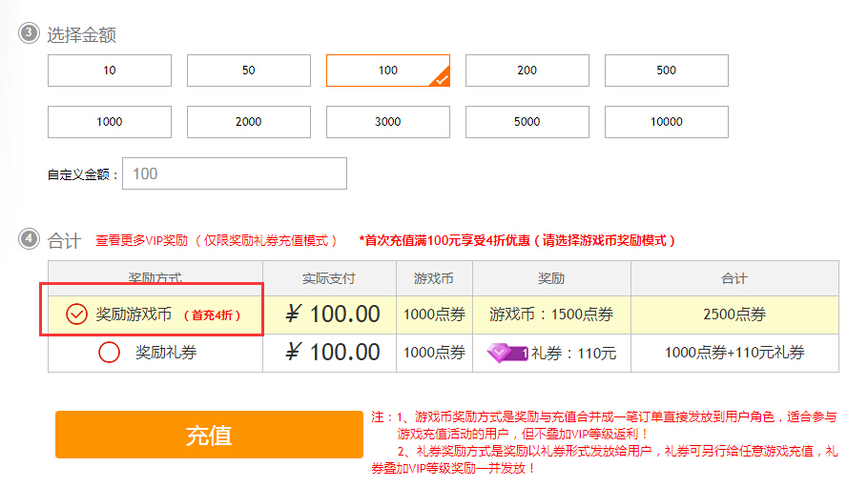Image resolution: width=868 pixels, height=487 pixels.
Task: Select the 奖励游戏币 radio button
Action: click(77, 315)
